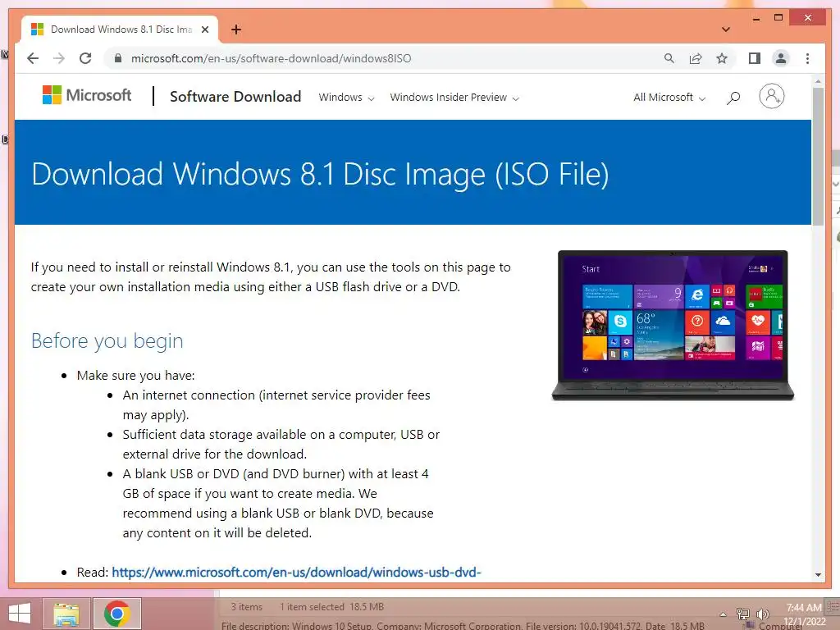Click the vertical scrollbar thumb
Screen dimensions: 840x630
coord(818,156)
